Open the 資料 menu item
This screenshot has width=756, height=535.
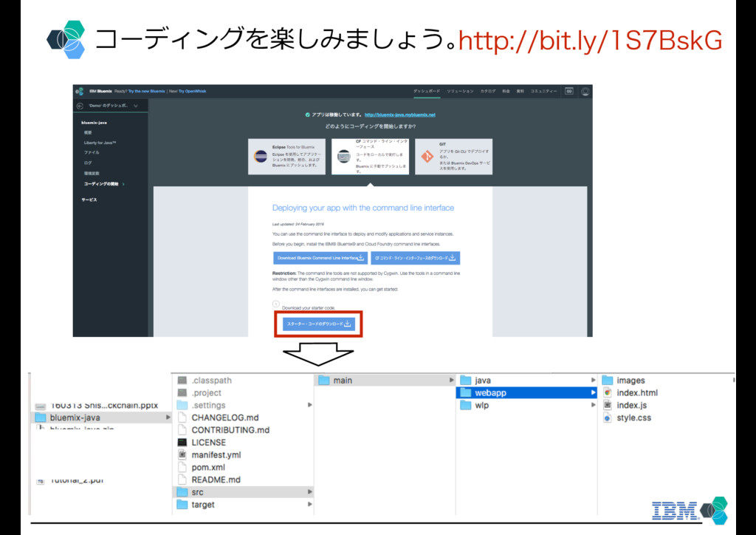coord(520,91)
